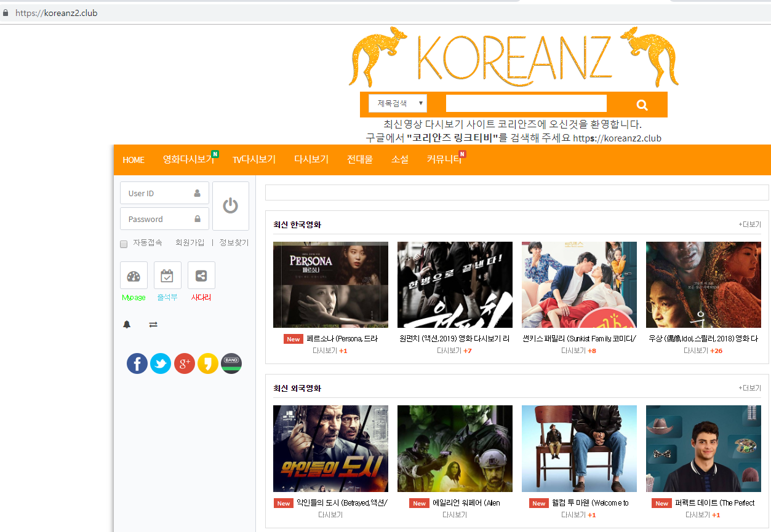Click 정보찾기 account recovery link
Screen dimensions: 771x532
click(234, 243)
